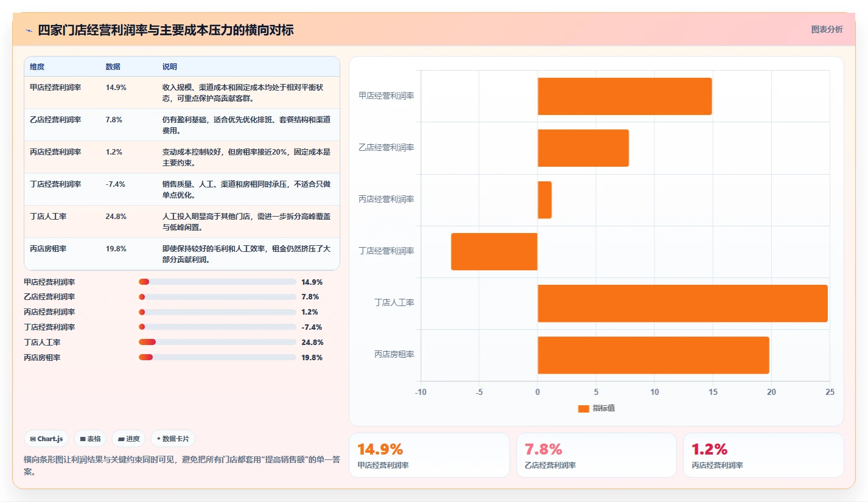Click the 甲店经营利润率 chart bar
This screenshot has height=502, width=868.
click(625, 96)
